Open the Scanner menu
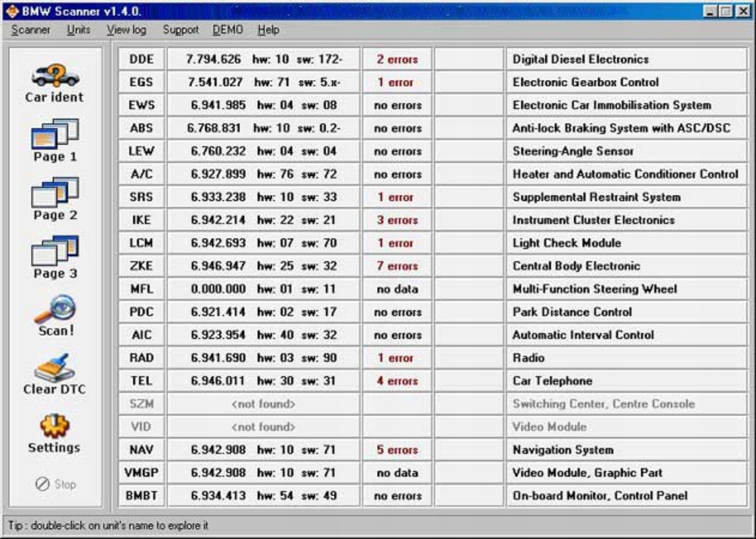 pos(30,29)
